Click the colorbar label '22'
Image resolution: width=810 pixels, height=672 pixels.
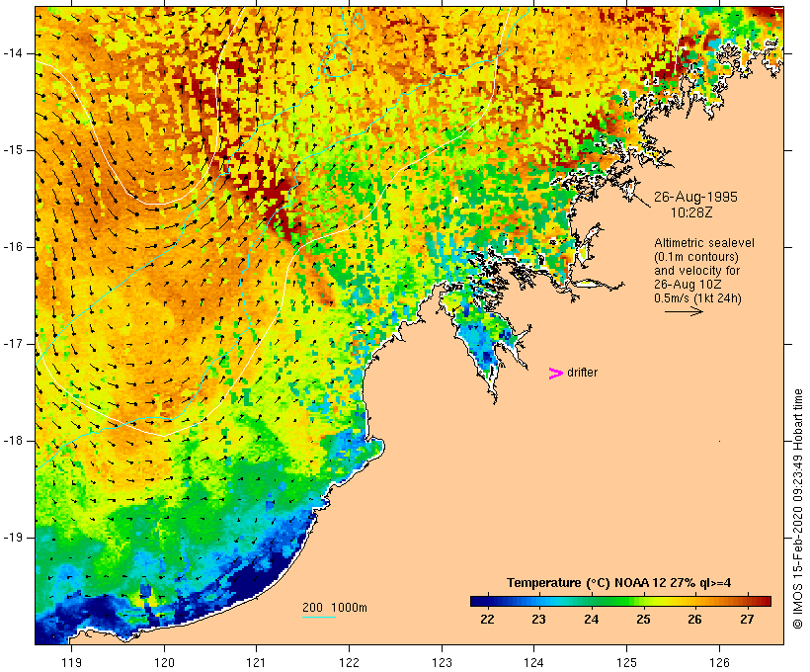[x=487, y=620]
